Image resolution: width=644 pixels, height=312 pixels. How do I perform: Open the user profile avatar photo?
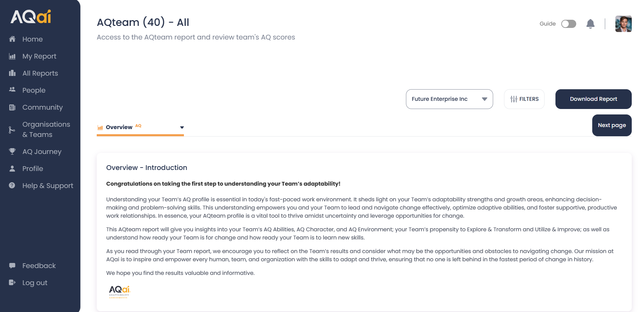623,24
